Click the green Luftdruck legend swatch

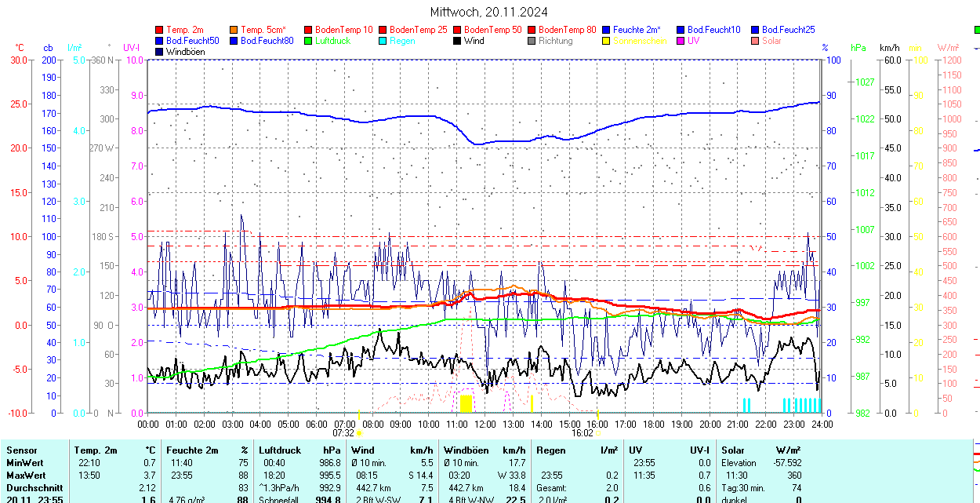pyautogui.click(x=308, y=41)
